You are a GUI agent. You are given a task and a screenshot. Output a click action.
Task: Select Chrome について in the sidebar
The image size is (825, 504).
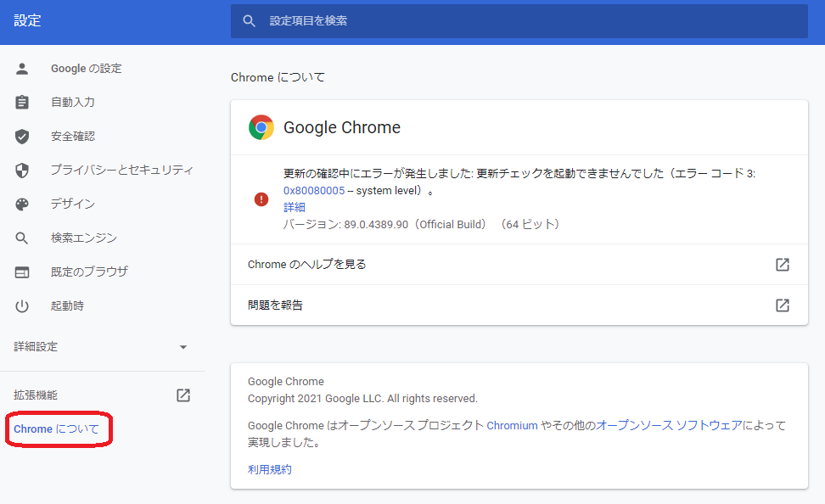click(x=56, y=429)
